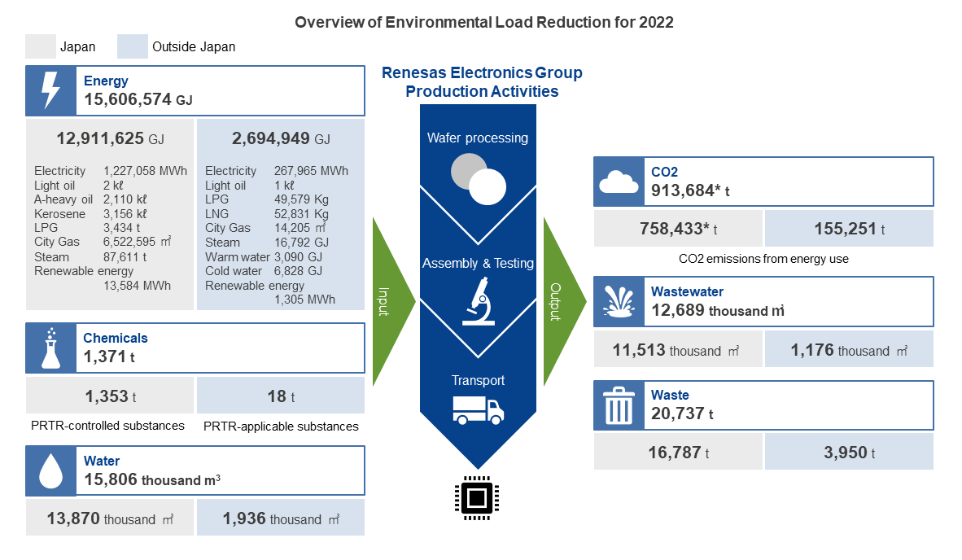Image resolution: width=962 pixels, height=560 pixels.
Task: Click the Wastewater total 12,689 thousand m³
Action: click(718, 310)
